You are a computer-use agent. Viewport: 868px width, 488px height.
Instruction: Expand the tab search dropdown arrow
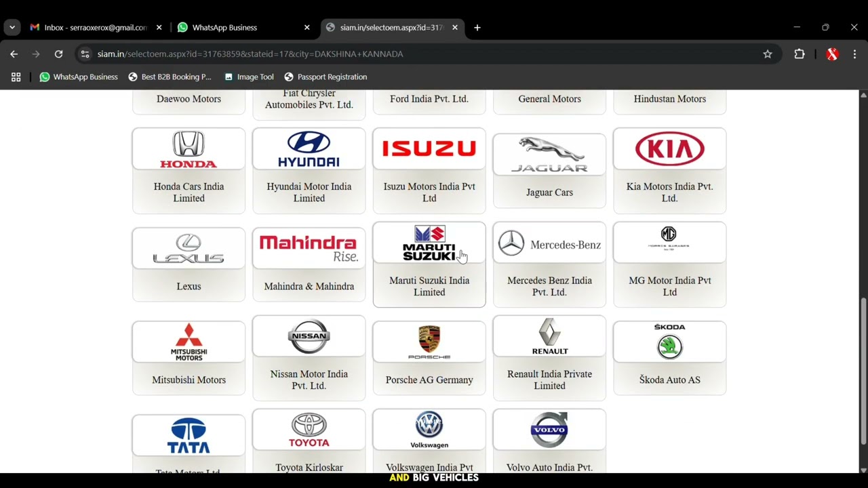click(12, 28)
